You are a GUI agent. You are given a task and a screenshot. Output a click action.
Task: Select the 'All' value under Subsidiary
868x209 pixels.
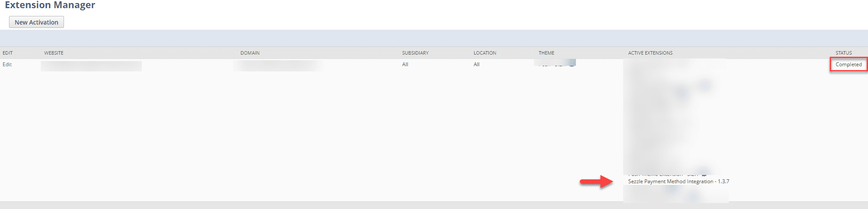pyautogui.click(x=405, y=65)
